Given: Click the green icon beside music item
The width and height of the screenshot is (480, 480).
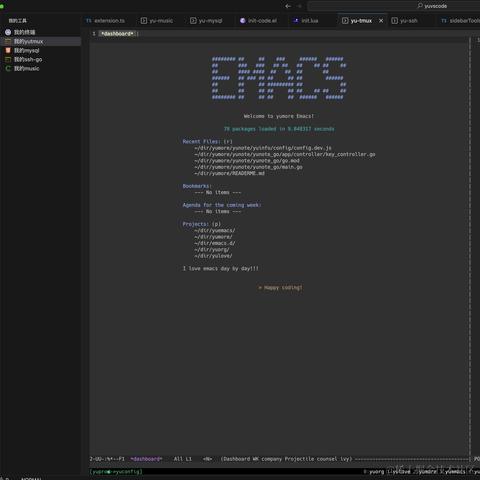Looking at the screenshot, I should click(8, 68).
